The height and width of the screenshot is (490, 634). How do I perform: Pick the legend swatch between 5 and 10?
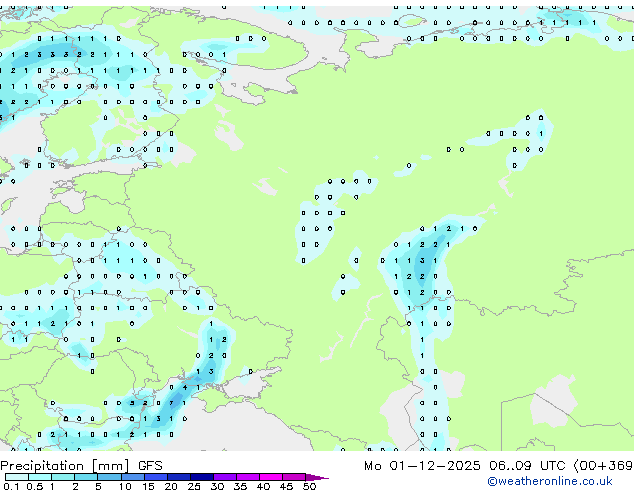point(109,477)
